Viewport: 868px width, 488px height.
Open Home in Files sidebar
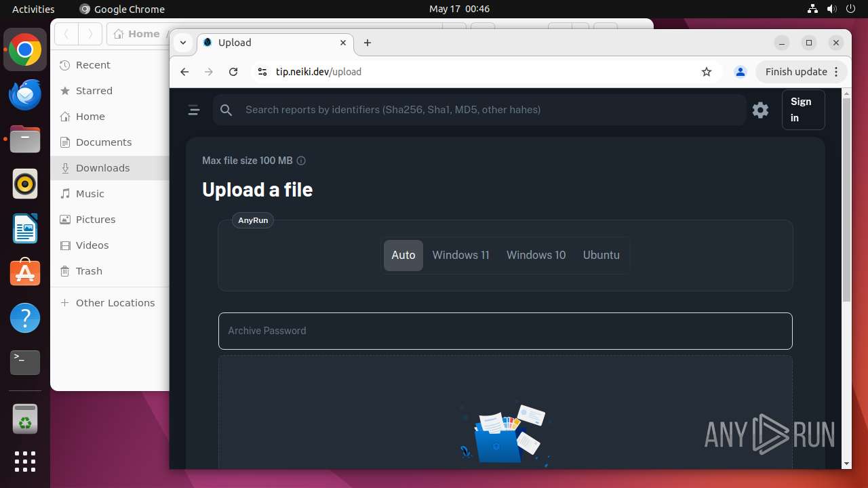(110, 117)
